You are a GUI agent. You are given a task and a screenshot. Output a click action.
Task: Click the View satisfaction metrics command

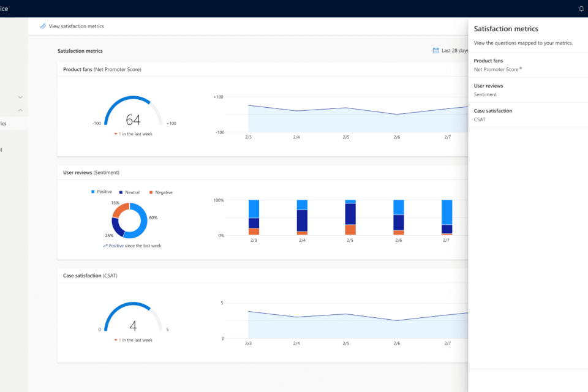coord(76,26)
